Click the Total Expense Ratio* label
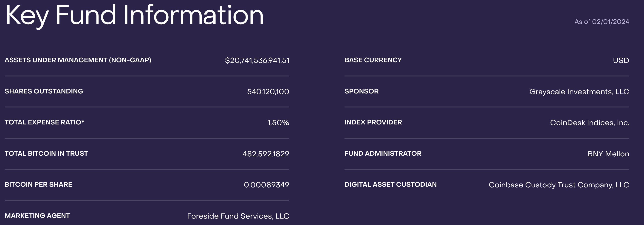644x225 pixels. point(44,122)
